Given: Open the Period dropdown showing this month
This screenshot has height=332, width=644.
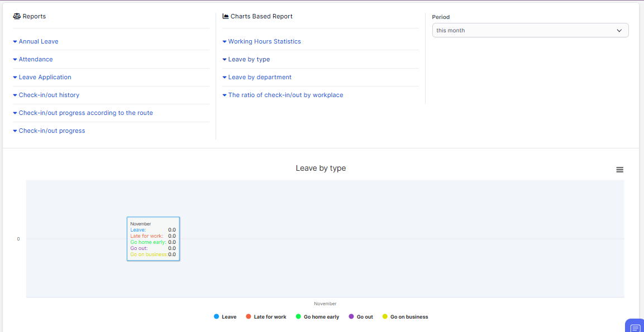Looking at the screenshot, I should [x=530, y=31].
